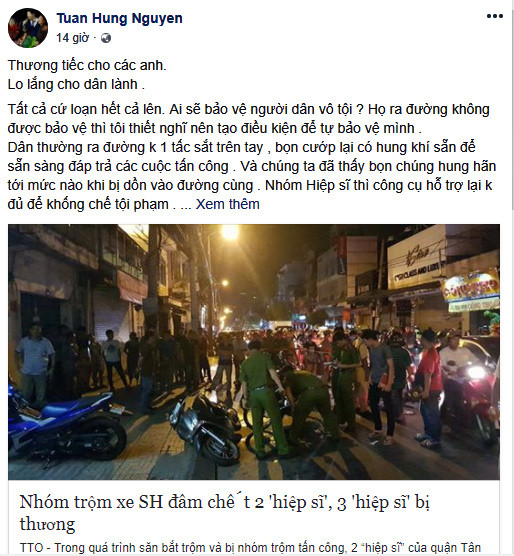Open the headline 'Nhóm trộm xe SH đâm chết 2 hiệp sĩ'

pyautogui.click(x=225, y=512)
